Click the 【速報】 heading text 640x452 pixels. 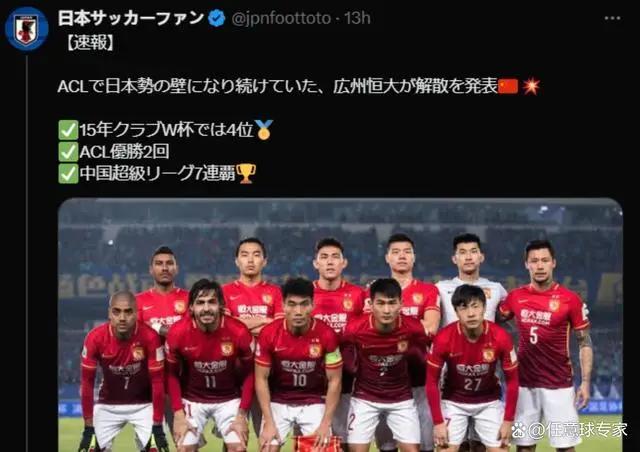tap(90, 43)
